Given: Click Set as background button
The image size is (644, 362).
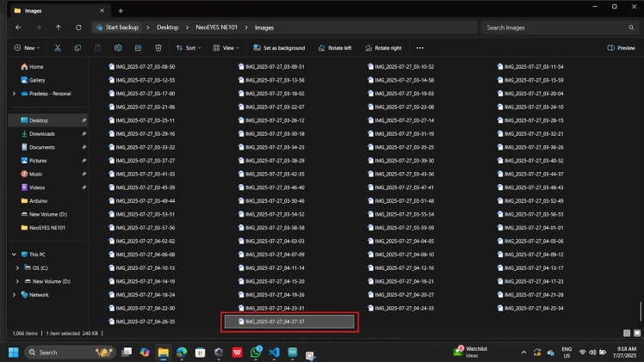Looking at the screenshot, I should point(279,48).
